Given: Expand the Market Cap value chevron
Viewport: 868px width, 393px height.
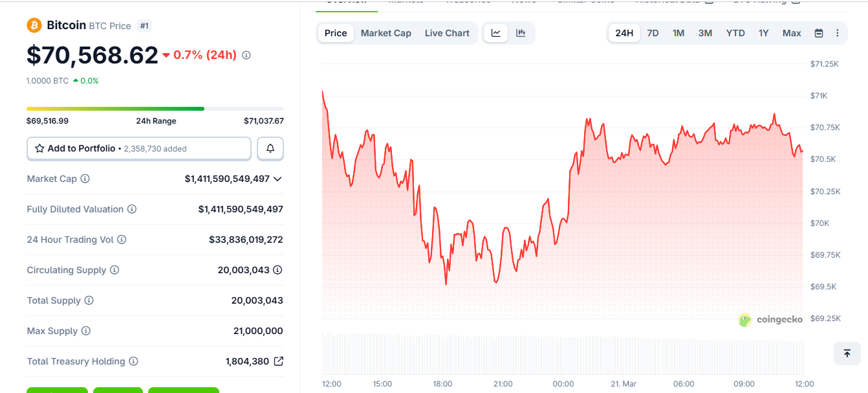Looking at the screenshot, I should (278, 179).
